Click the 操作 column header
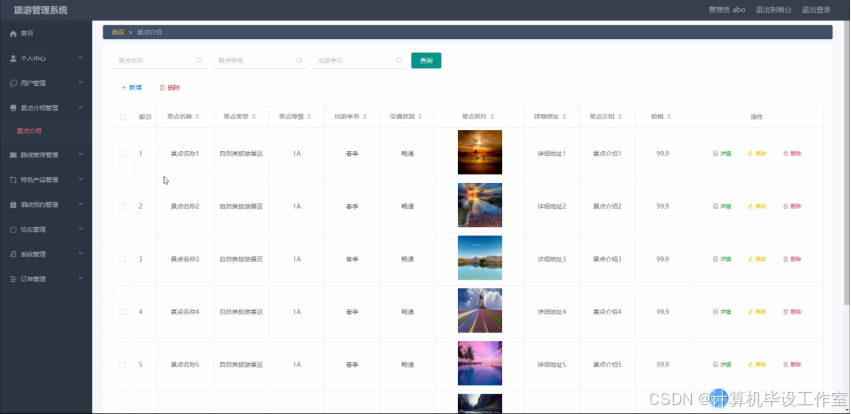 pyautogui.click(x=757, y=117)
